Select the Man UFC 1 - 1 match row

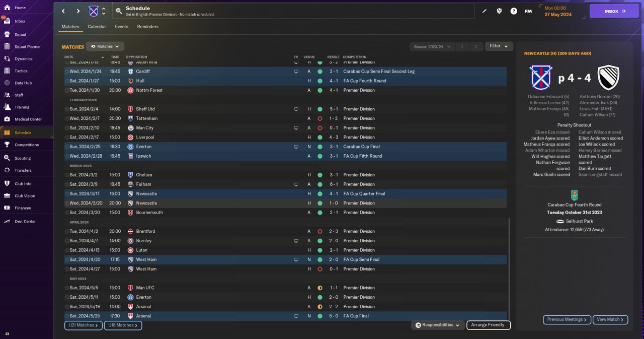(285, 288)
